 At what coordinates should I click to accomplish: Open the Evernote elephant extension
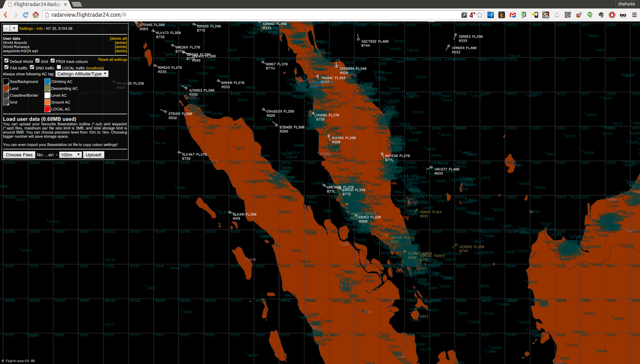[601, 15]
